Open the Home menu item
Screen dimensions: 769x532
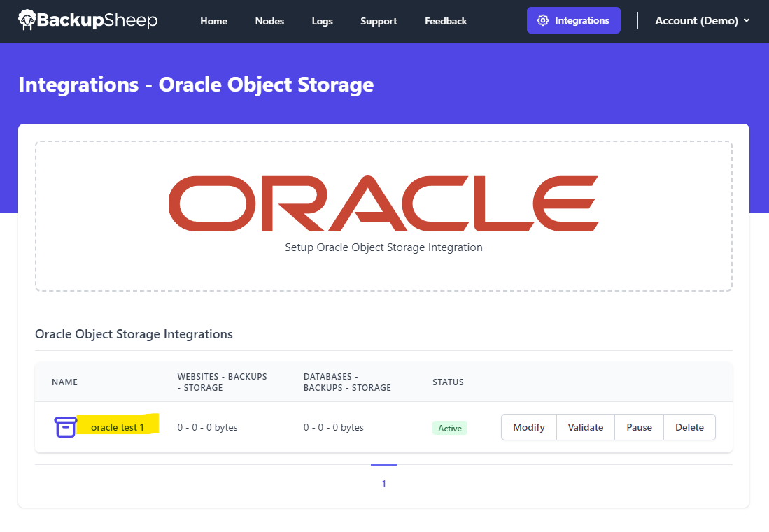[214, 21]
